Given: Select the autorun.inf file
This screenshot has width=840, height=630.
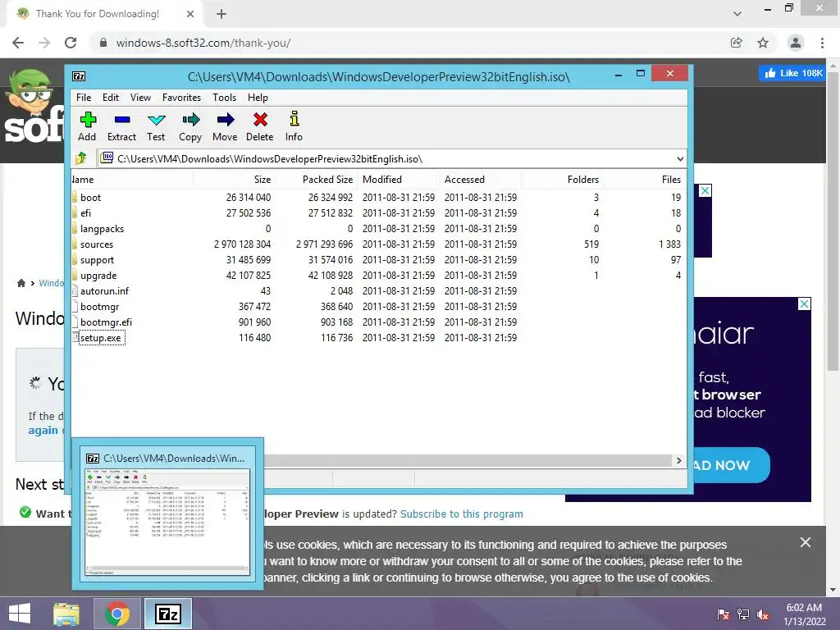Looking at the screenshot, I should (104, 291).
